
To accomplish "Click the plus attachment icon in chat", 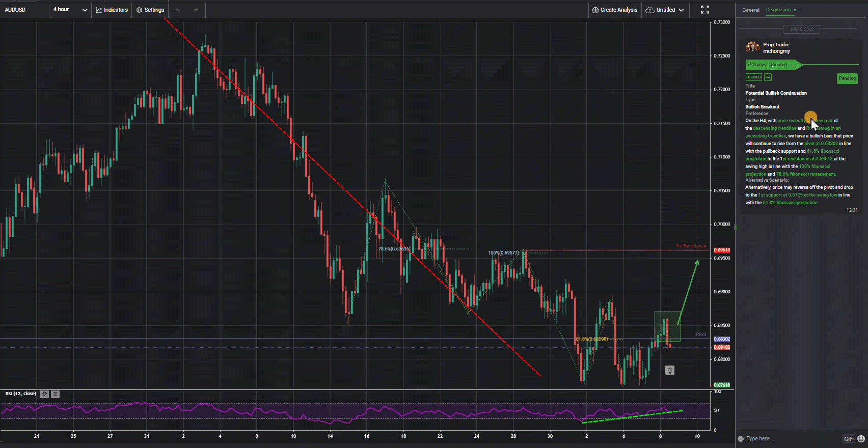I will click(741, 439).
